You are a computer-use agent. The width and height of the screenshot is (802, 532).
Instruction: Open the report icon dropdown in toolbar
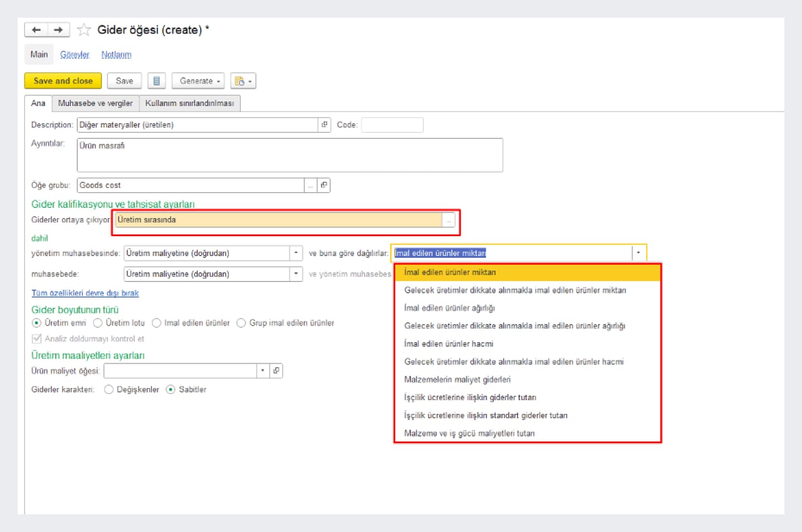243,81
